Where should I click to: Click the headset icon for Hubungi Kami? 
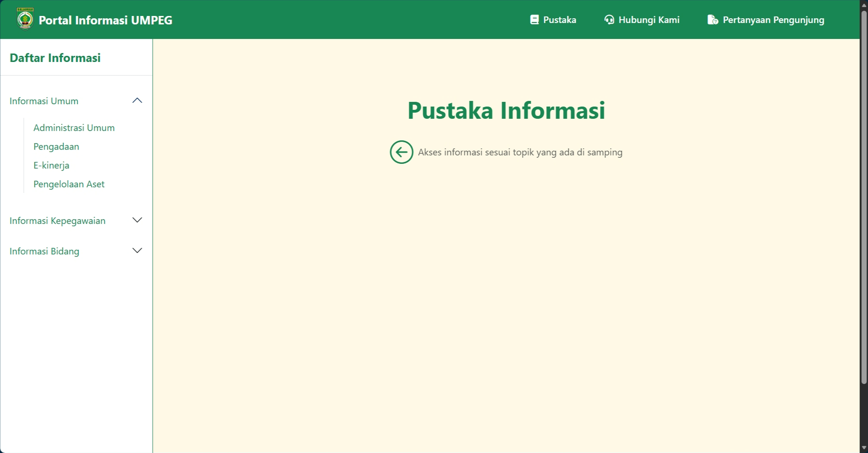coord(609,20)
